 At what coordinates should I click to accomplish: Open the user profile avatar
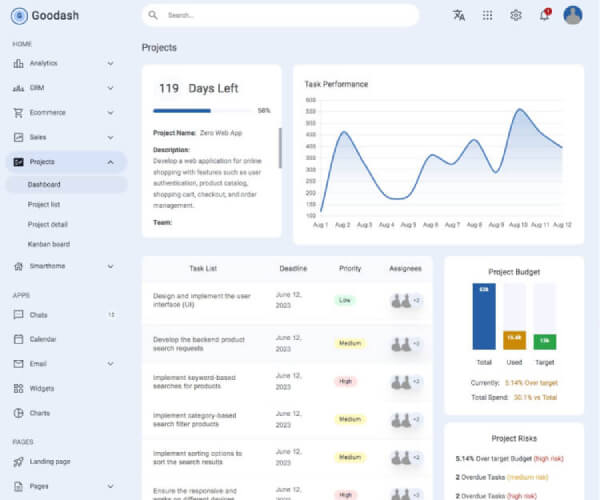[x=573, y=15]
